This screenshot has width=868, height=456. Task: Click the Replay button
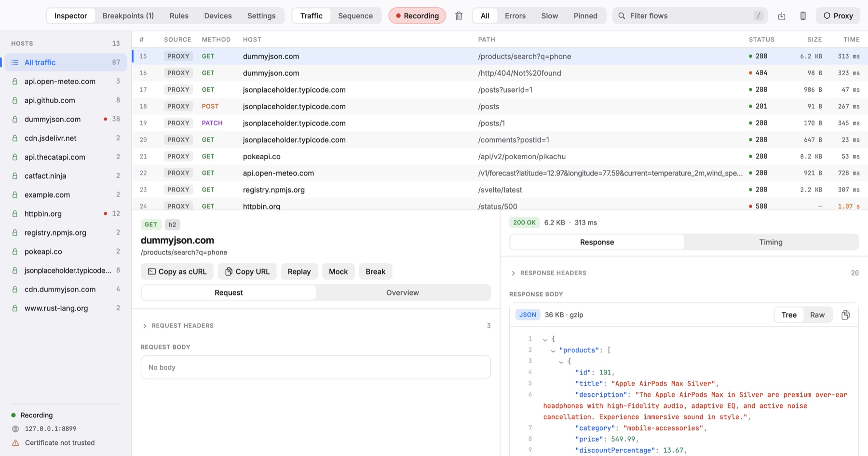click(299, 272)
